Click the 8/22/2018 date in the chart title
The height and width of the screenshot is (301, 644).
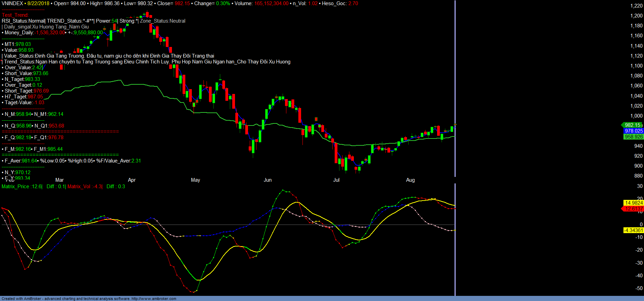coord(39,3)
